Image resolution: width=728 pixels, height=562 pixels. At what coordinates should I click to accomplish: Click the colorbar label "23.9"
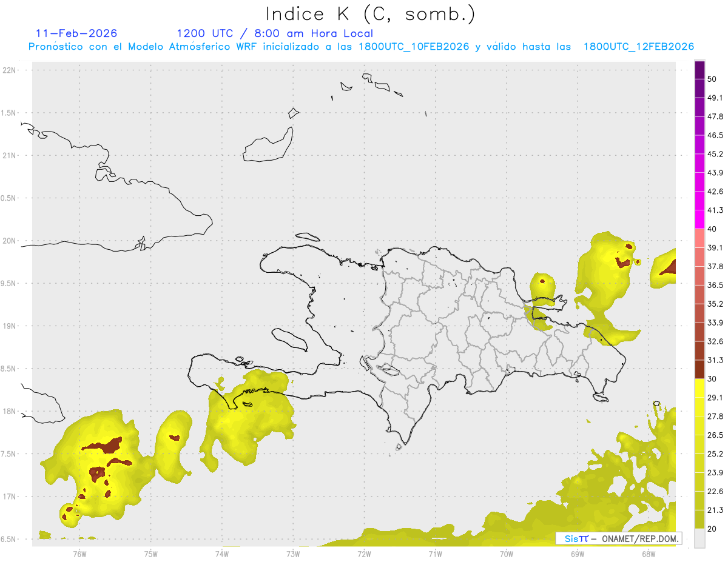pos(715,472)
